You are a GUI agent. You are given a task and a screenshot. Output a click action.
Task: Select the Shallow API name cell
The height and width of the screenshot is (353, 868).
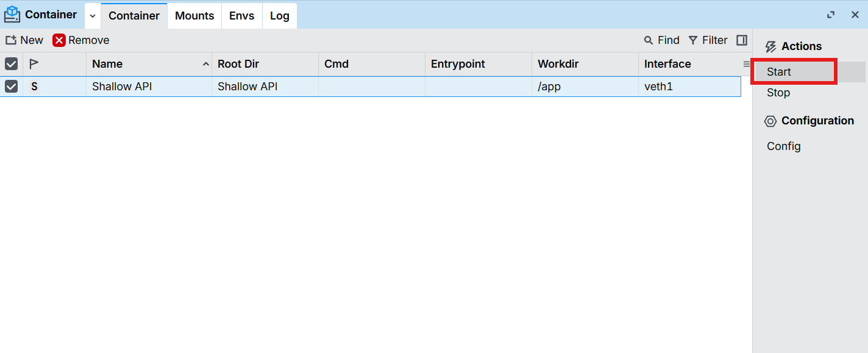pos(122,87)
